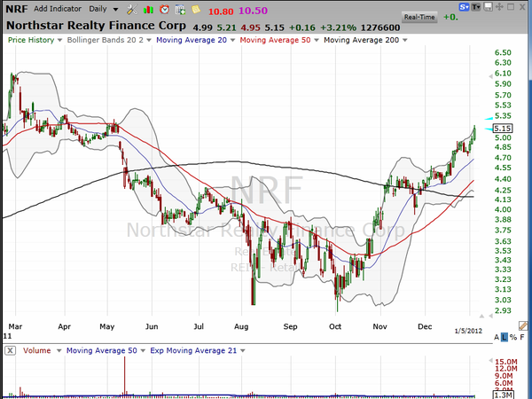Click the 1/5/2012 date label
532x399 pixels.
(x=468, y=331)
